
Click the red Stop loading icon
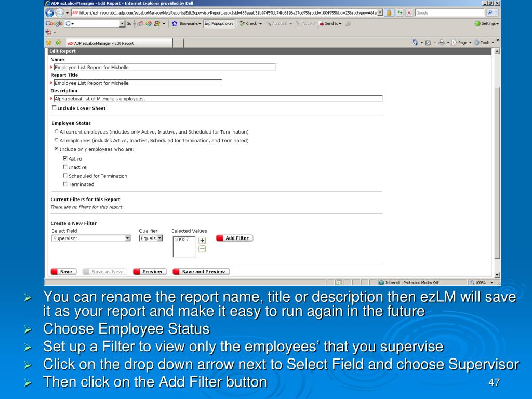(409, 12)
